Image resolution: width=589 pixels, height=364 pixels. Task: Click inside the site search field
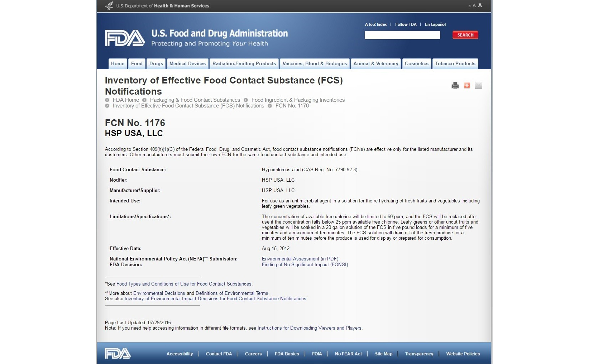coord(402,35)
